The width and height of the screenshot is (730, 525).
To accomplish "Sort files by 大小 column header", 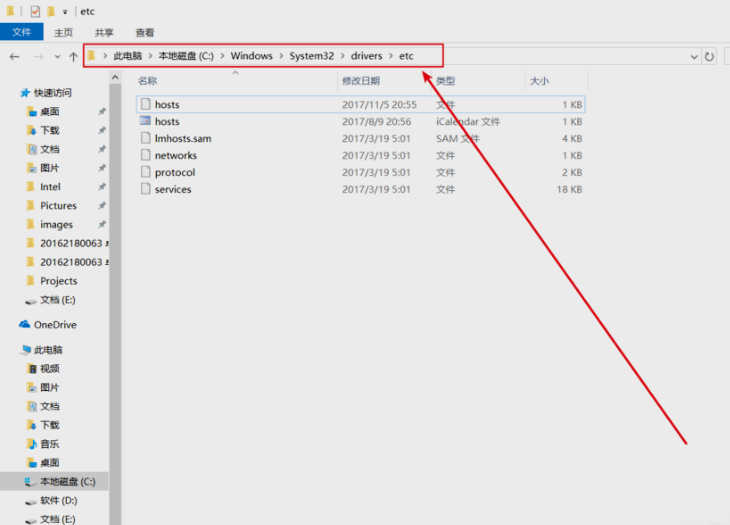I will [539, 80].
